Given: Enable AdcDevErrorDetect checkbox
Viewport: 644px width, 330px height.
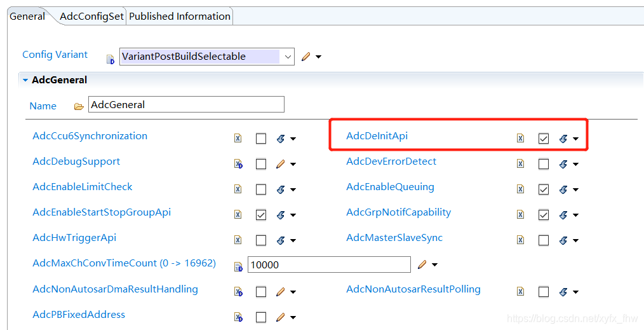Looking at the screenshot, I should pos(544,164).
